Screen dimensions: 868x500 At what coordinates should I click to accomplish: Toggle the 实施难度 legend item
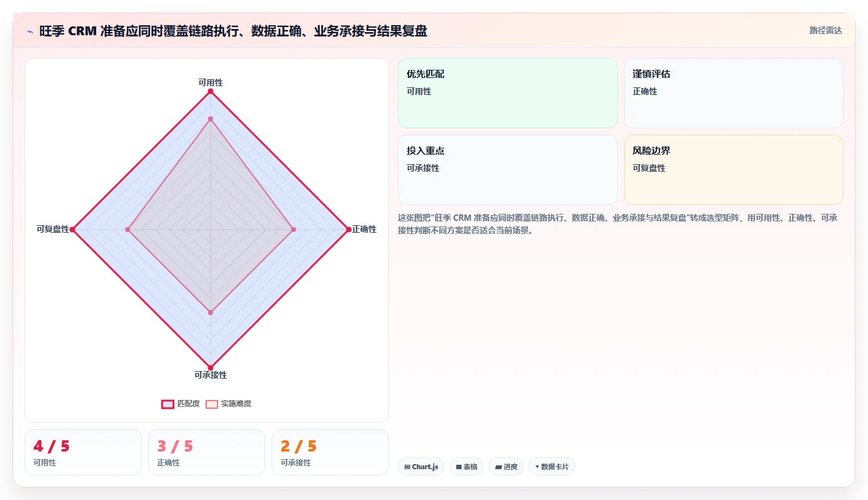click(228, 404)
